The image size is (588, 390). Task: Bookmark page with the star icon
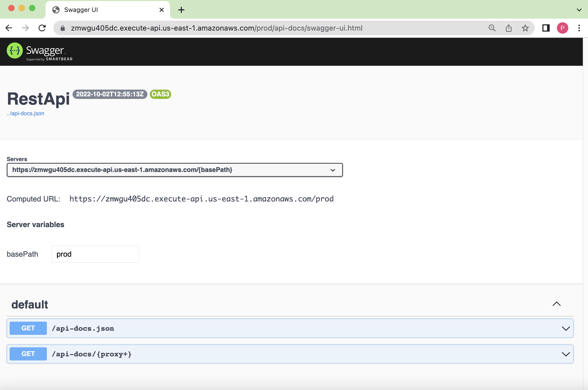point(525,28)
